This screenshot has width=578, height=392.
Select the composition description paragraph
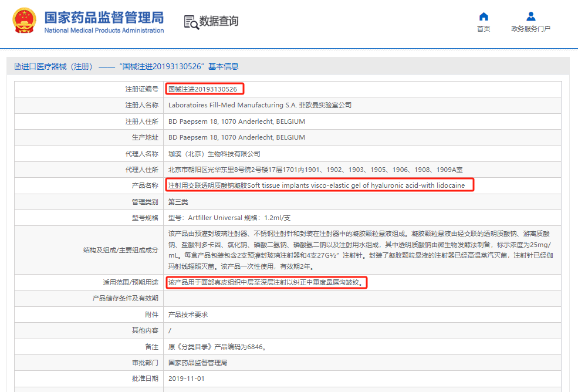click(361, 250)
